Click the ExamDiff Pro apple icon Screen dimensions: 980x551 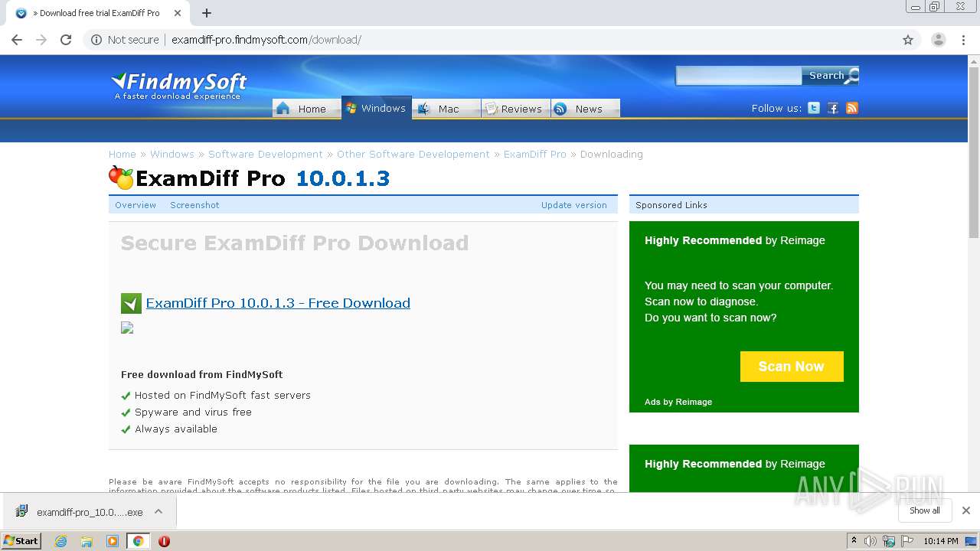click(121, 178)
